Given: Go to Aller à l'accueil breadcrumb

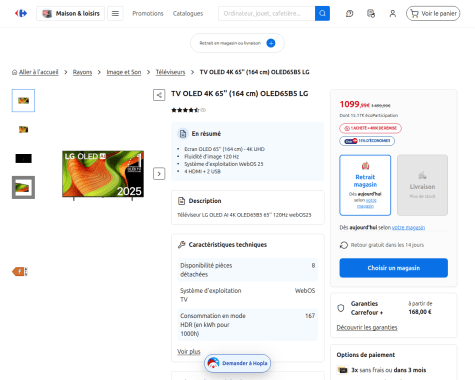Looking at the screenshot, I should click(x=38, y=72).
